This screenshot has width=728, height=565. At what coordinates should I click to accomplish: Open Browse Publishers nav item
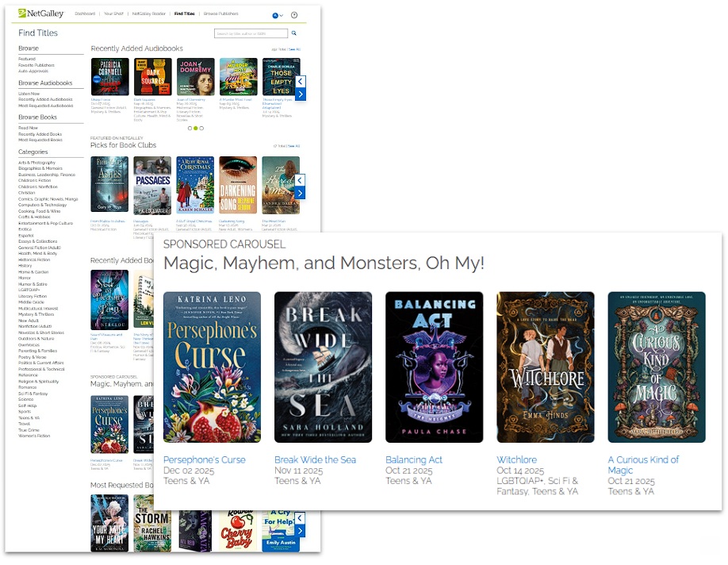click(x=221, y=14)
